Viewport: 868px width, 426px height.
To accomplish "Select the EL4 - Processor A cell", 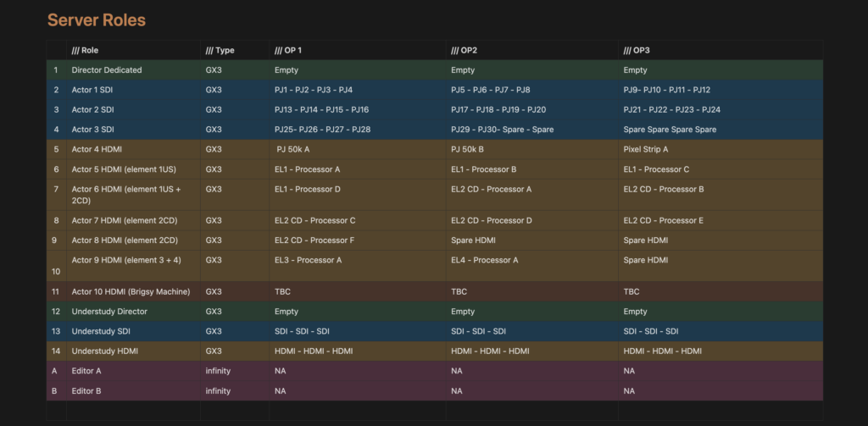I will (532, 266).
